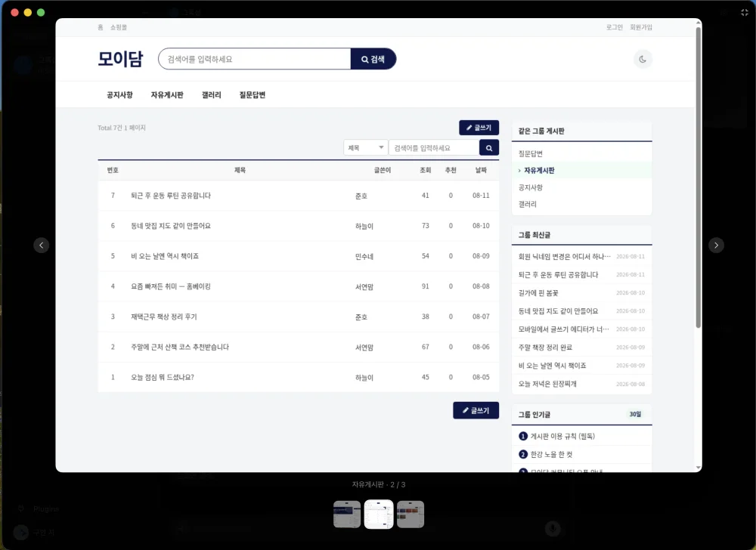Click the 쇼핑몰 link at the top
This screenshot has height=550, width=756.
(x=119, y=27)
